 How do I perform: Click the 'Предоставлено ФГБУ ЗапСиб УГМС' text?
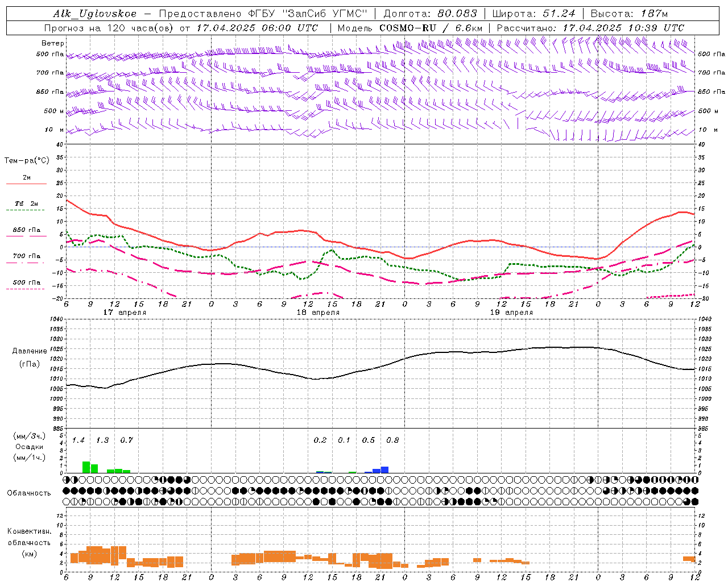(x=263, y=14)
